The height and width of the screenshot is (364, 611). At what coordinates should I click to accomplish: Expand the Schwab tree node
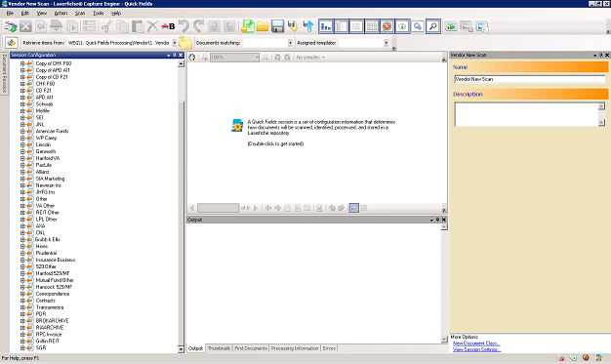point(22,104)
